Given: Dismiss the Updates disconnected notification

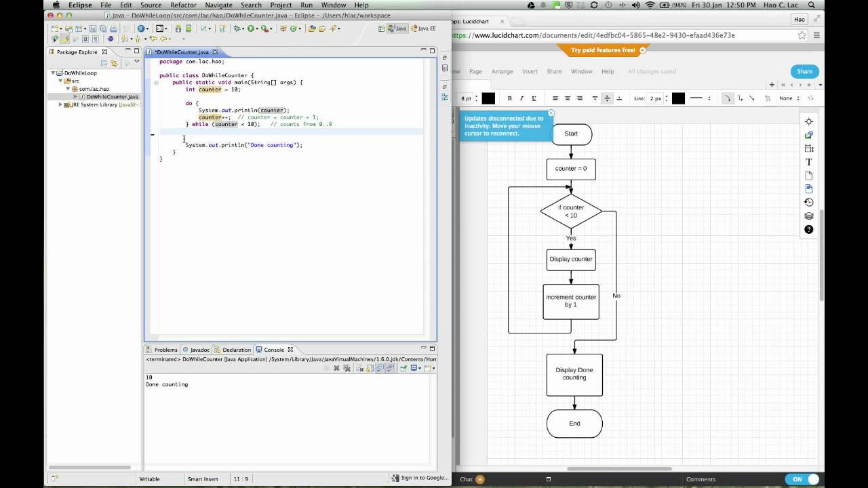Looking at the screenshot, I should pyautogui.click(x=551, y=113).
